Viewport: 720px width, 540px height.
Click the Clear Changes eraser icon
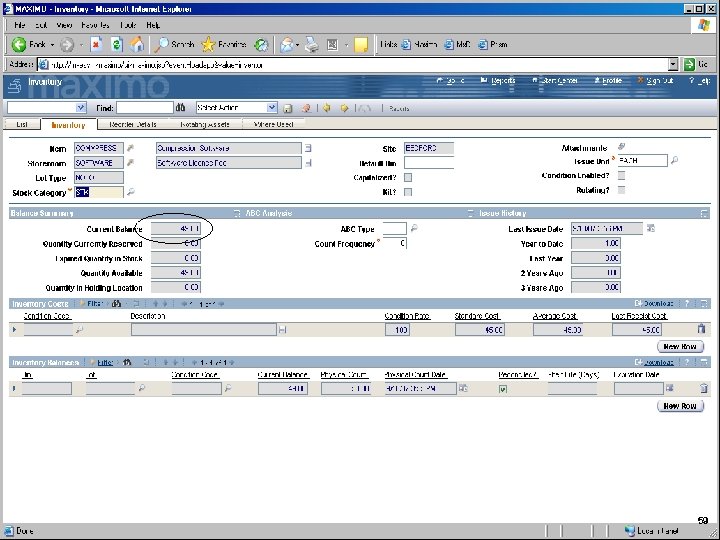click(306, 108)
